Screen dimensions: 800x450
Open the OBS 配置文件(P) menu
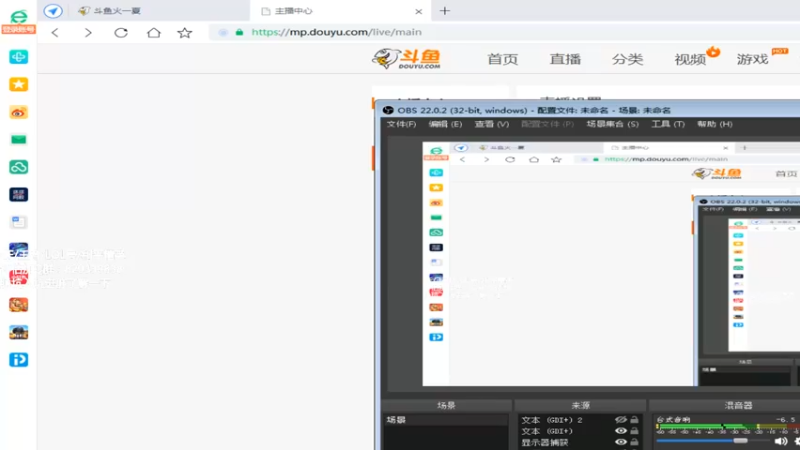[547, 124]
